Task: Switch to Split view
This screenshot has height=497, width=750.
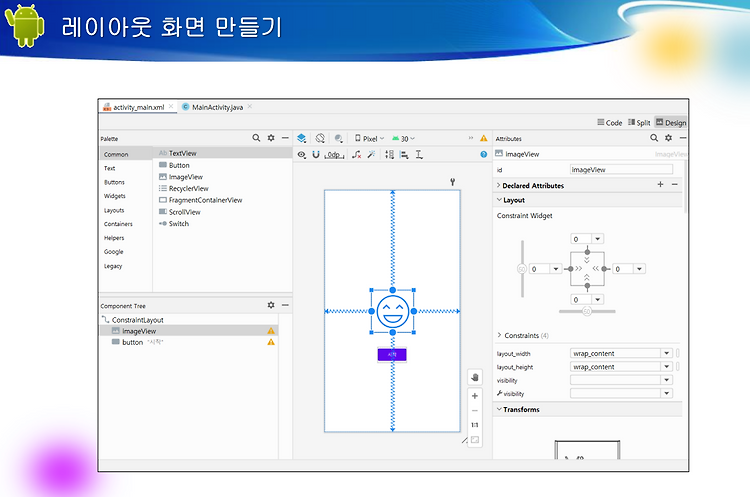Action: pos(639,122)
